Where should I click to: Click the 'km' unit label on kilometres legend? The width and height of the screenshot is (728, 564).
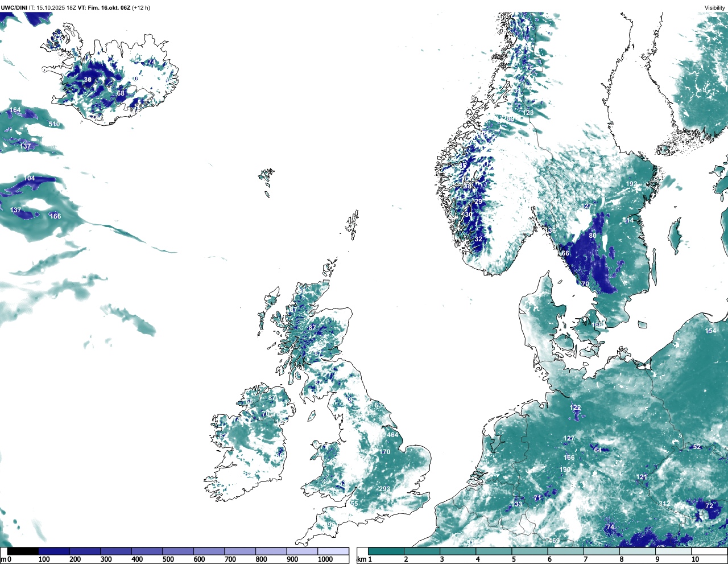361,559
